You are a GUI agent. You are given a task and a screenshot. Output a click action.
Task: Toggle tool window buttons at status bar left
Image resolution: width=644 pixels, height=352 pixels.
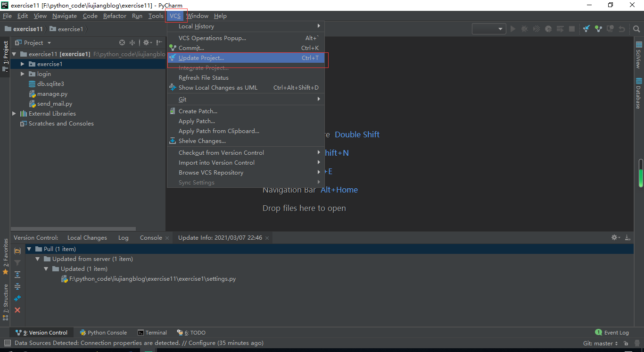(7, 343)
